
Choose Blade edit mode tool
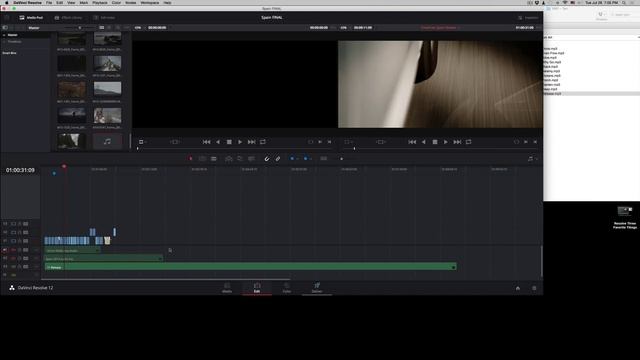(213, 158)
